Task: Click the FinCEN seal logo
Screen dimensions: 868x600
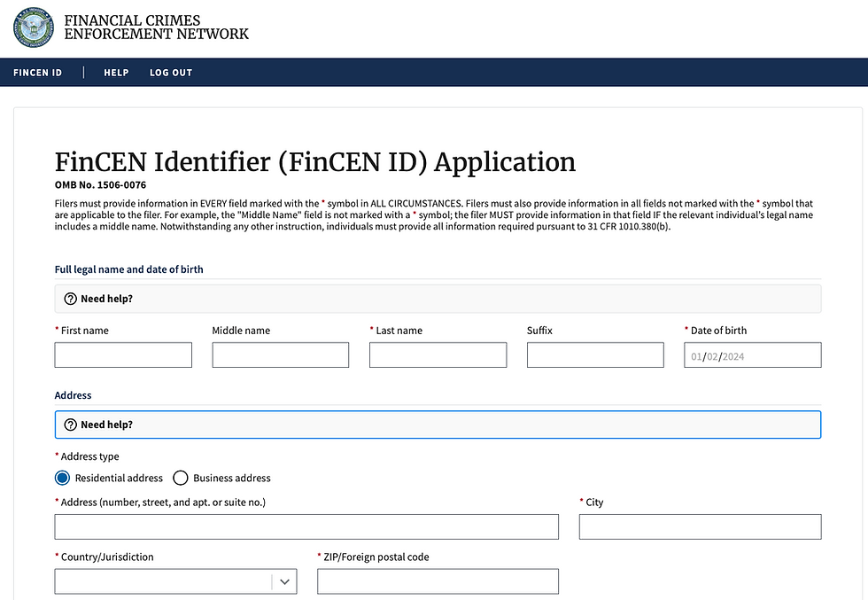Action: (33, 27)
